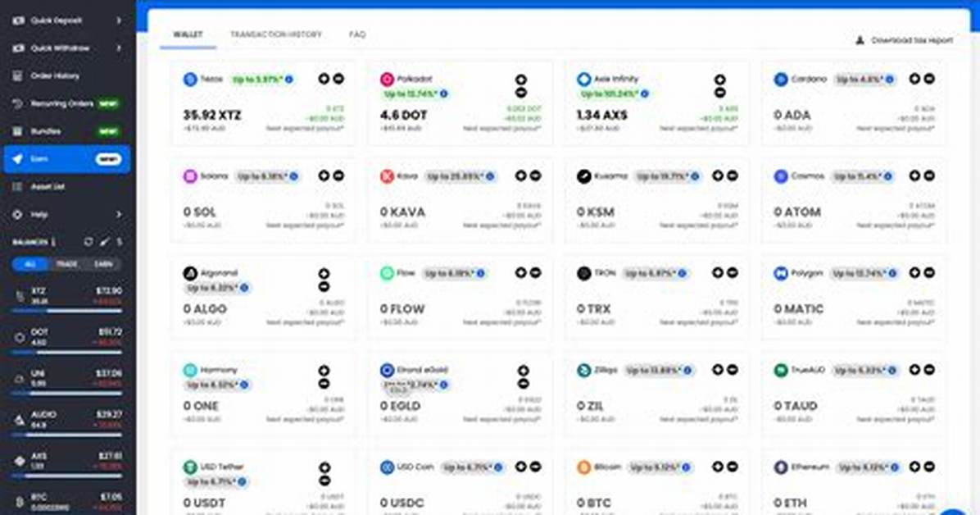The width and height of the screenshot is (980, 515).
Task: Click the minus icon on Polygon card
Action: (x=929, y=273)
